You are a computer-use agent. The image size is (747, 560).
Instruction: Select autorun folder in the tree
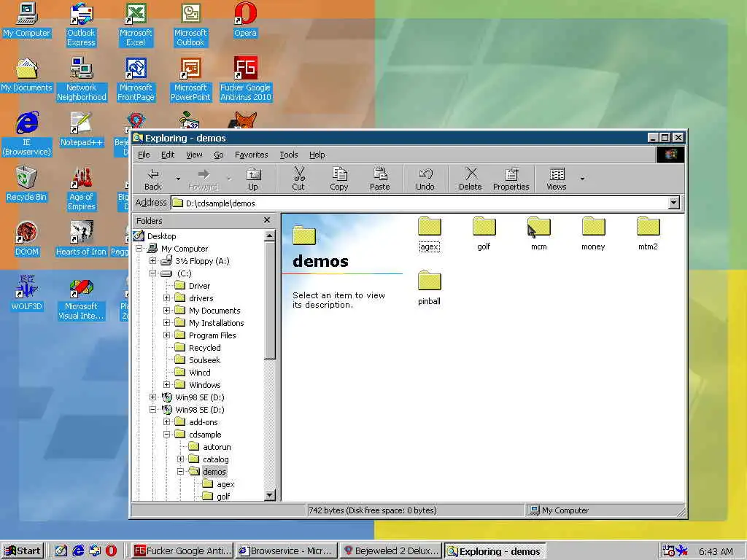coord(217,447)
